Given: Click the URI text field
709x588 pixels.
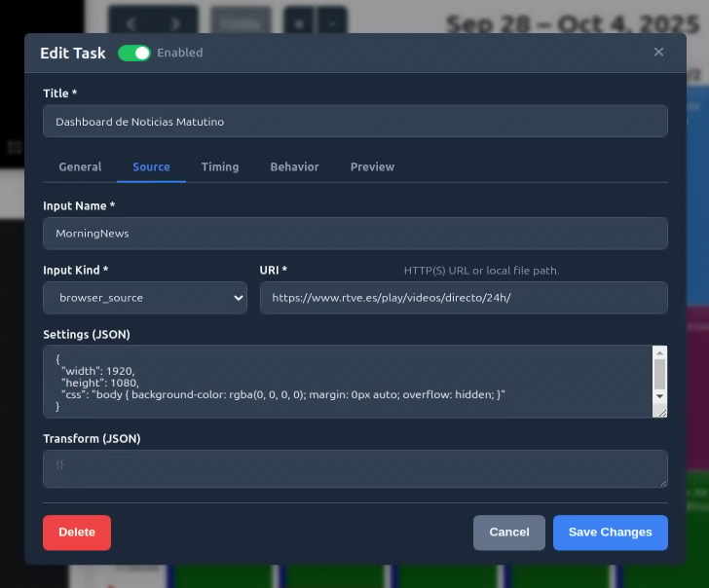Looking at the screenshot, I should pyautogui.click(x=464, y=298).
